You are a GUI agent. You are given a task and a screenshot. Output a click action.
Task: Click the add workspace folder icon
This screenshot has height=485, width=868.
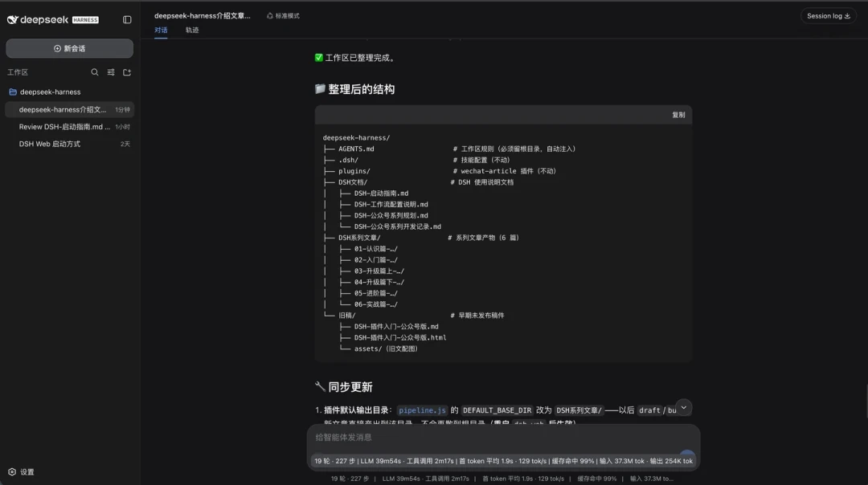pyautogui.click(x=127, y=72)
